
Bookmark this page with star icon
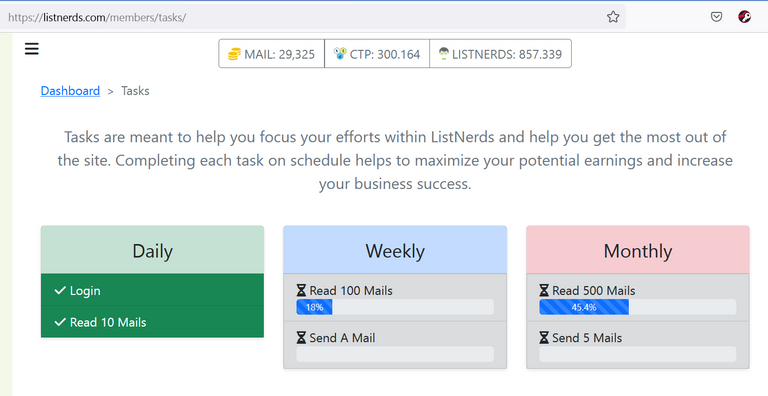(613, 17)
